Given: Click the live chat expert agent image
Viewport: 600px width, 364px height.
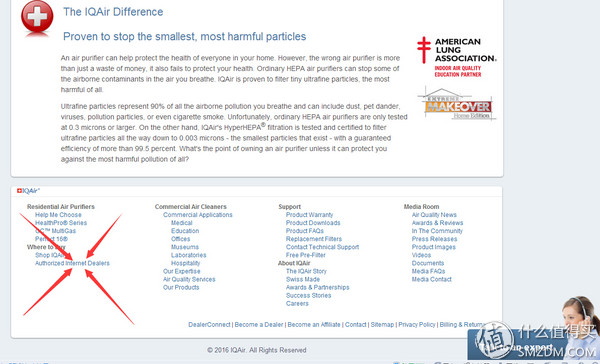Looking at the screenshot, I should tap(579, 323).
